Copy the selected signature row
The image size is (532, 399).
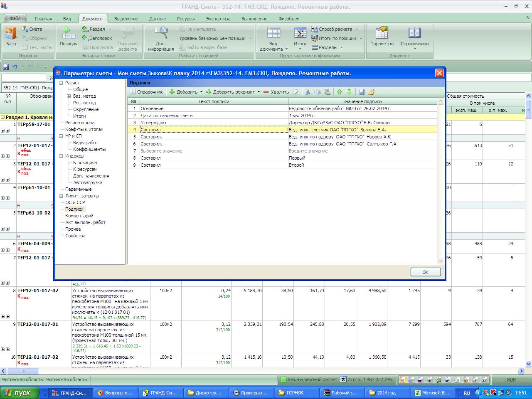[318, 92]
